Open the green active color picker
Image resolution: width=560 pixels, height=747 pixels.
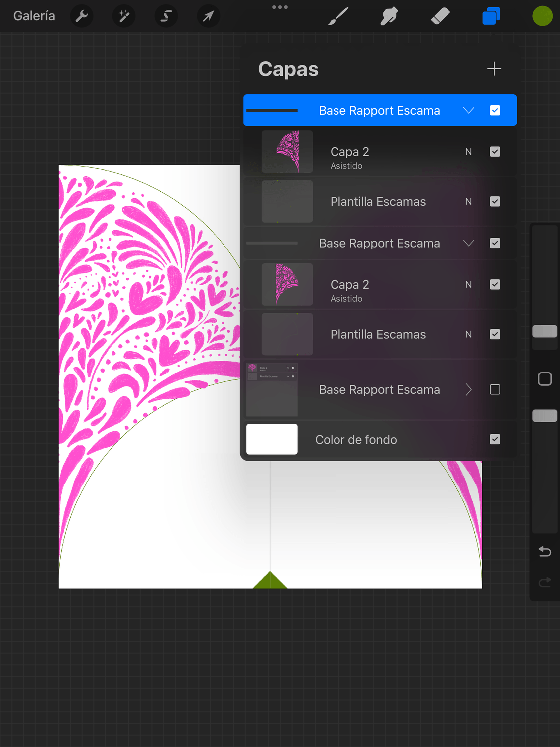coord(542,16)
